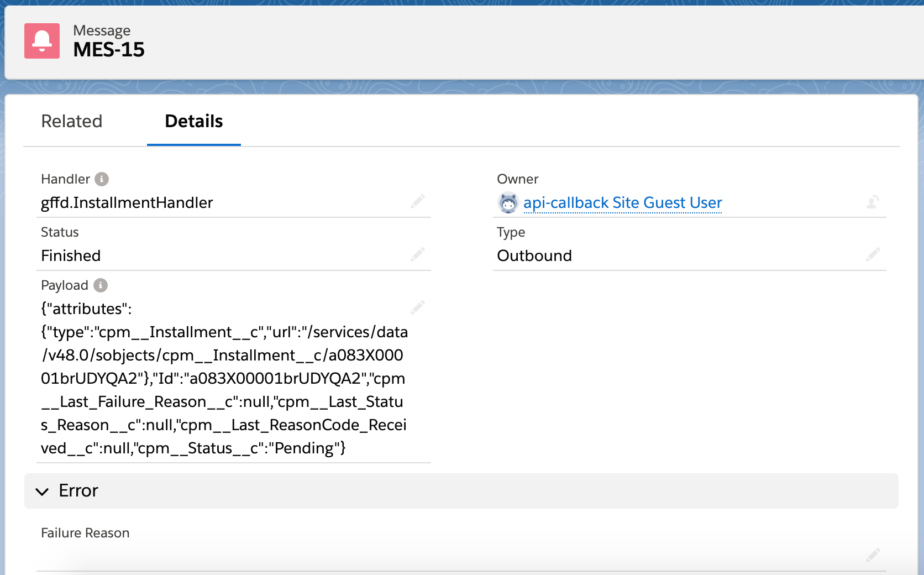Collapse the Error section chevron
Screen dimensions: 924x575
[42, 491]
